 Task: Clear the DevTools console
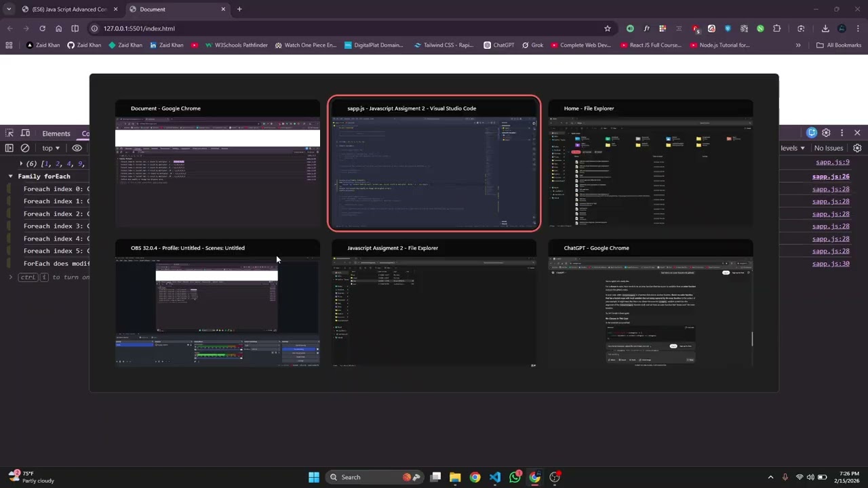25,148
